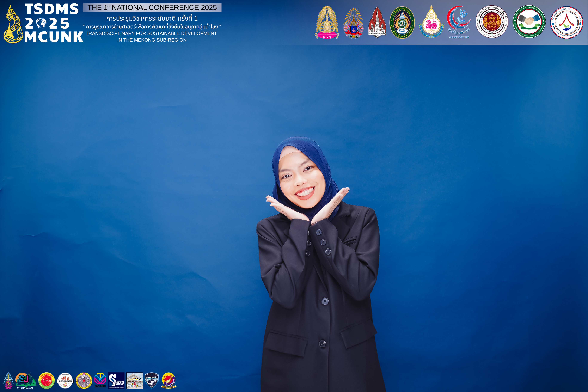Image resolution: width=588 pixels, height=392 pixels.
Task: Click the golden naga conference logo
Action: coord(13,25)
